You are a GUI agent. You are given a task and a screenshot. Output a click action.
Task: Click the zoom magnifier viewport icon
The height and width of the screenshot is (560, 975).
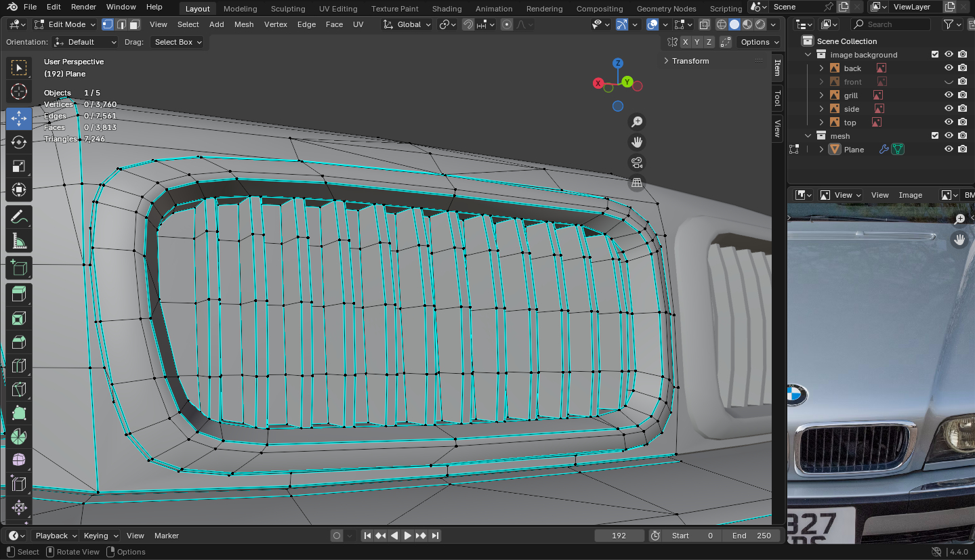(636, 122)
